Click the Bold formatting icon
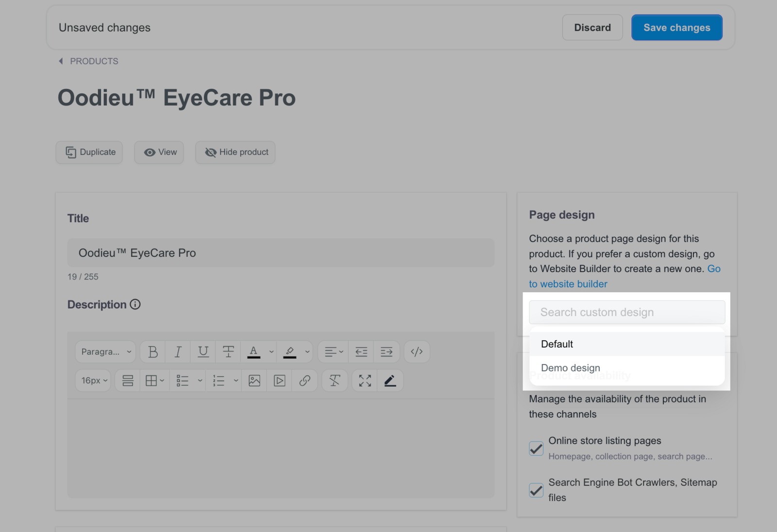 pyautogui.click(x=153, y=352)
